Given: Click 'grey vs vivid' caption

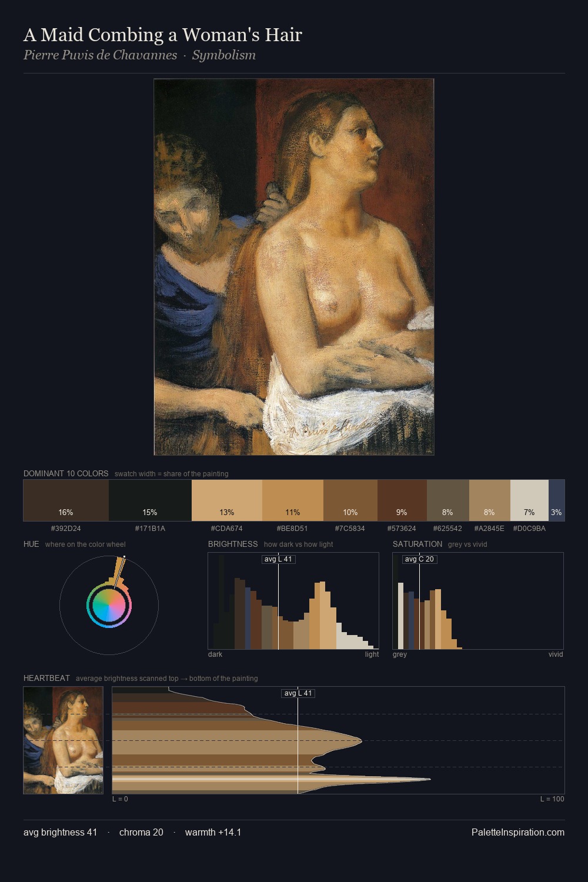Looking at the screenshot, I should 467,544.
